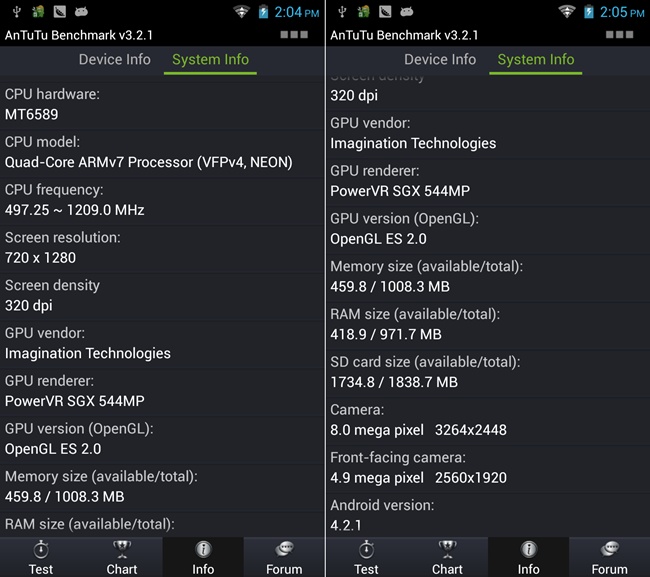Tap clock 2:05 PM in right status bar

pyautogui.click(x=622, y=12)
